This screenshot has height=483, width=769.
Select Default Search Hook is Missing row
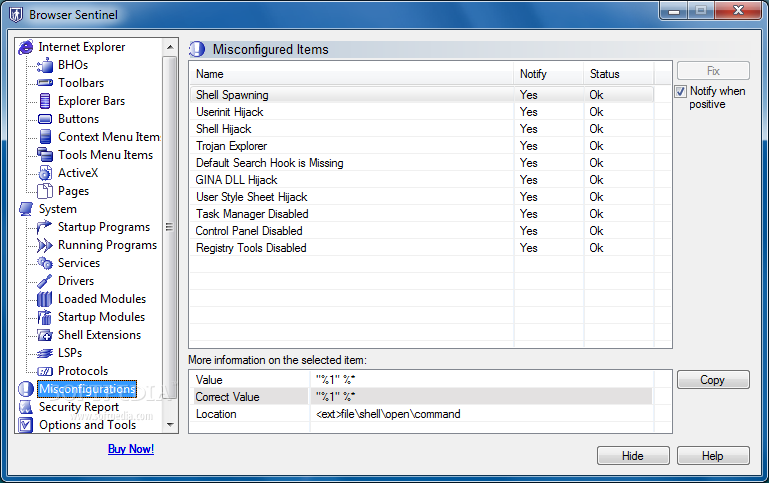coord(422,163)
